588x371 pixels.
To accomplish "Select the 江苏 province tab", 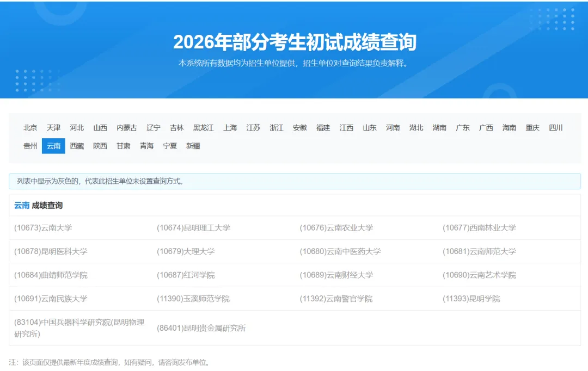I will click(x=253, y=128).
